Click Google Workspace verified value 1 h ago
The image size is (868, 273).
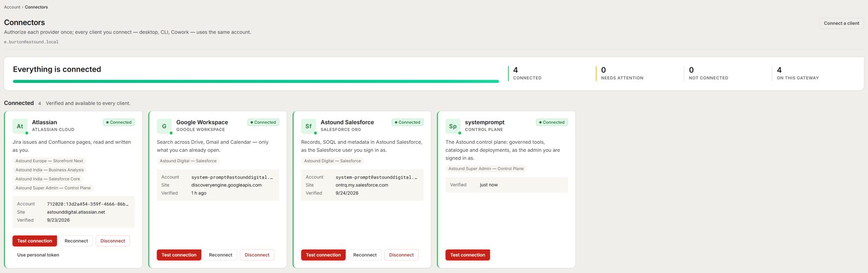pos(199,193)
